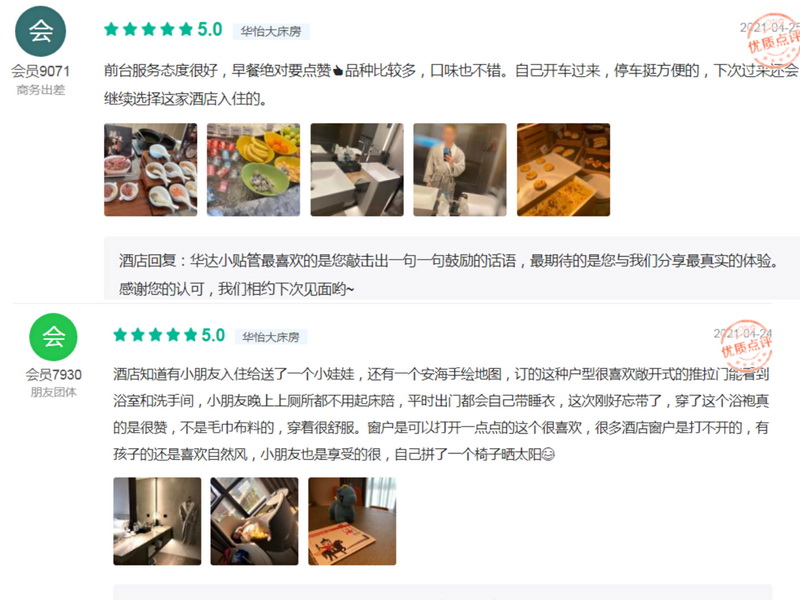The width and height of the screenshot is (800, 600).
Task: Click the star rating beside the first 5.0
Action: (x=148, y=29)
